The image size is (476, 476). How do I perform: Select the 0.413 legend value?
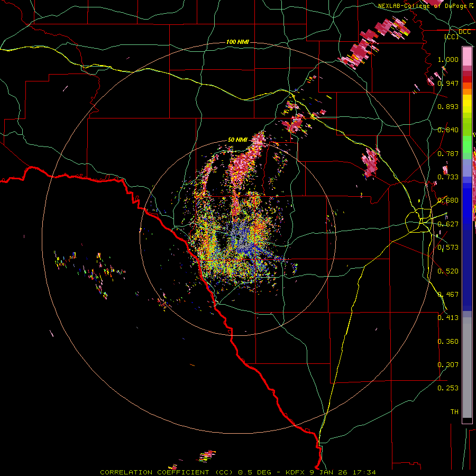pos(448,318)
